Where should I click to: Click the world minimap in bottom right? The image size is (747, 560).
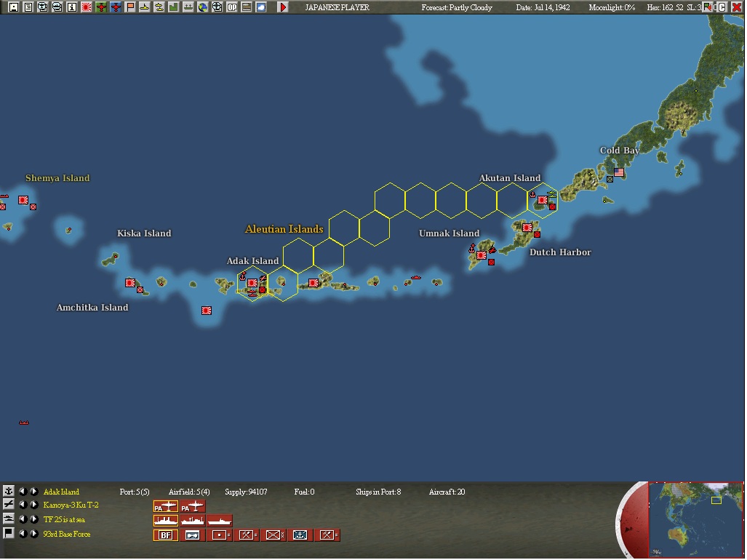coord(696,519)
